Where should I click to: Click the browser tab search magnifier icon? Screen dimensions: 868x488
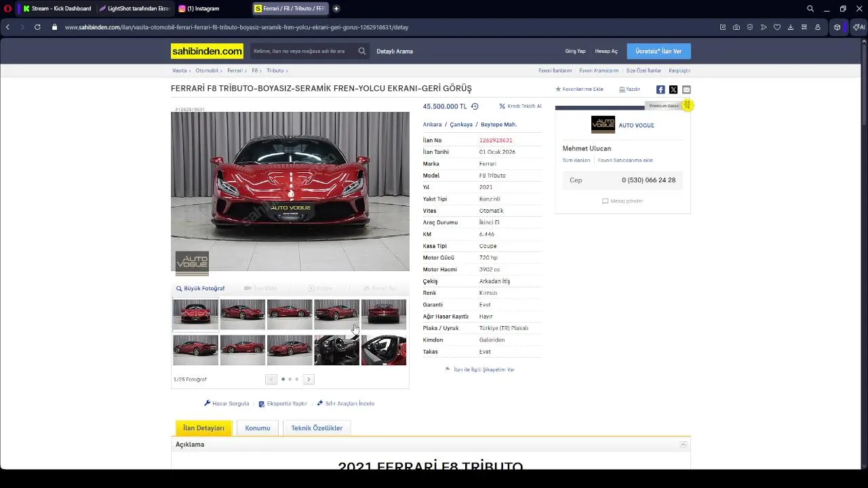tap(810, 9)
